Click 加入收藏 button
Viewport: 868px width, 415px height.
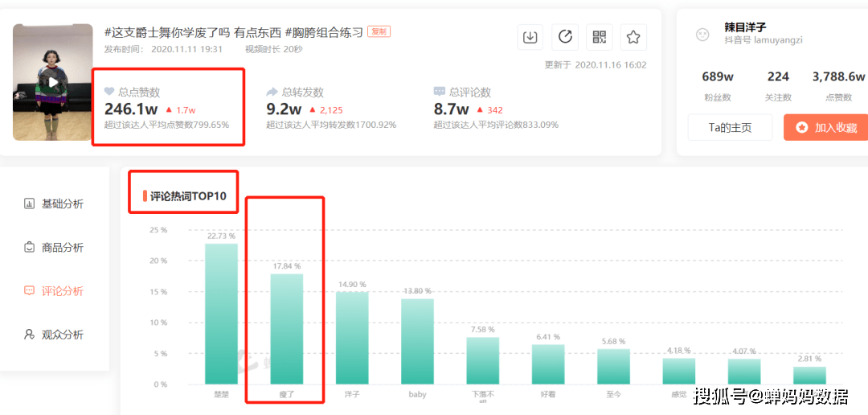826,127
